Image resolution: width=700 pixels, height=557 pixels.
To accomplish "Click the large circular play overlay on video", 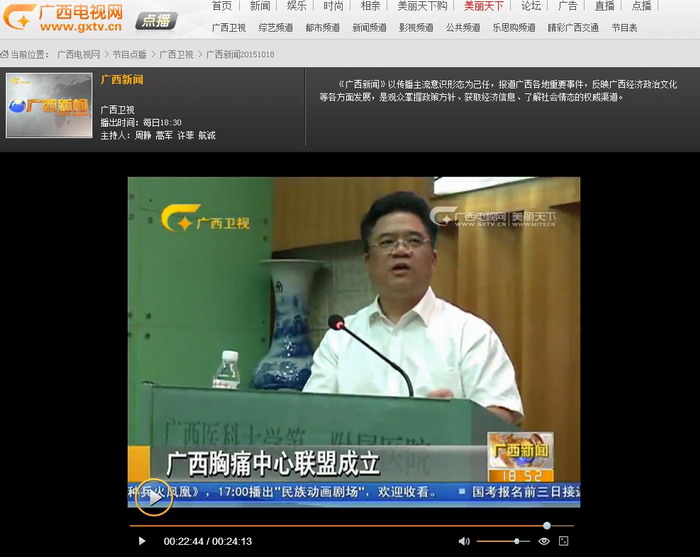I will pyautogui.click(x=153, y=498).
